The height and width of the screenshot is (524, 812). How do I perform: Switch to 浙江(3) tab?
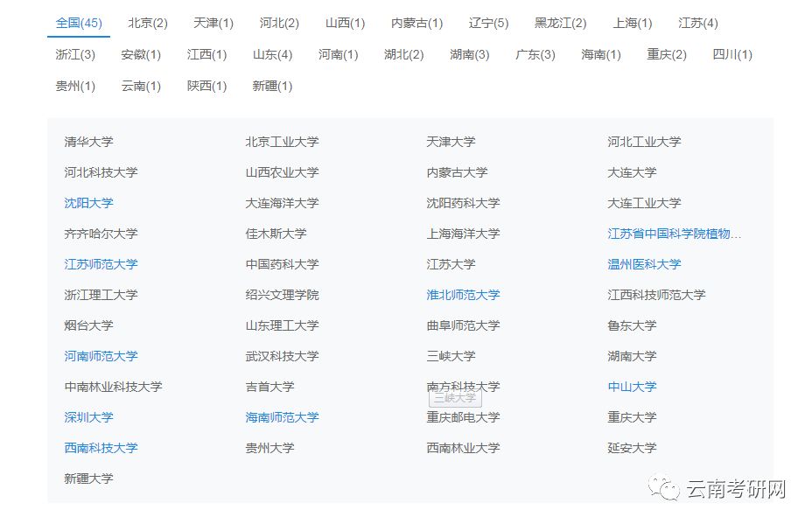tap(75, 54)
